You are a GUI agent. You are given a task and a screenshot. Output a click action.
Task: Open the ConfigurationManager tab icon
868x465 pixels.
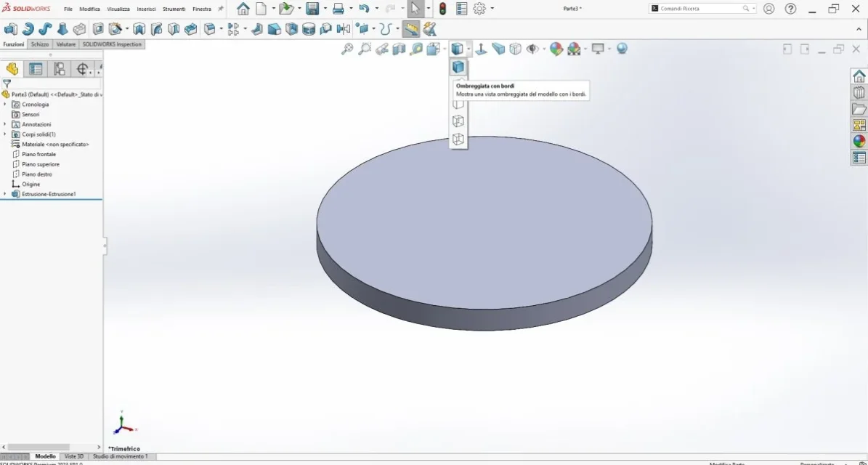(60, 68)
